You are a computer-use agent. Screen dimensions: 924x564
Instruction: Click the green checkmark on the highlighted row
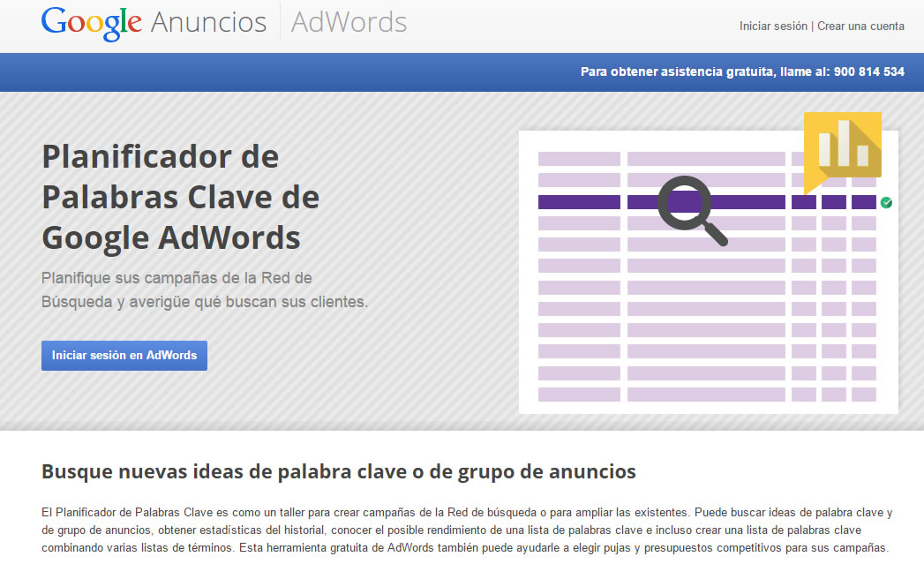point(885,202)
